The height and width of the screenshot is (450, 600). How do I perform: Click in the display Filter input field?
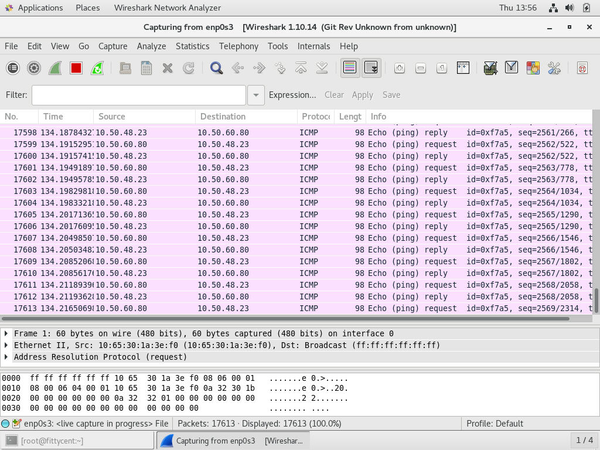pyautogui.click(x=139, y=95)
